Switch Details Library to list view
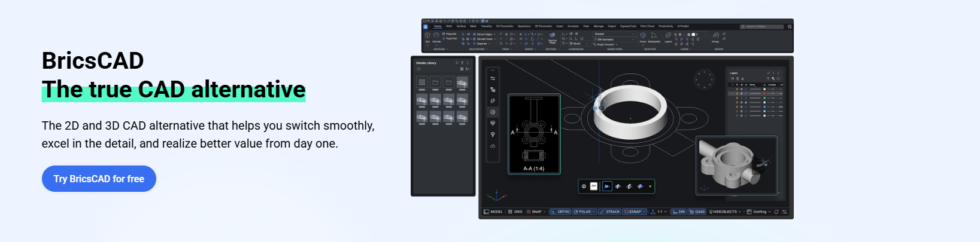The height and width of the screenshot is (242, 980). [x=468, y=69]
